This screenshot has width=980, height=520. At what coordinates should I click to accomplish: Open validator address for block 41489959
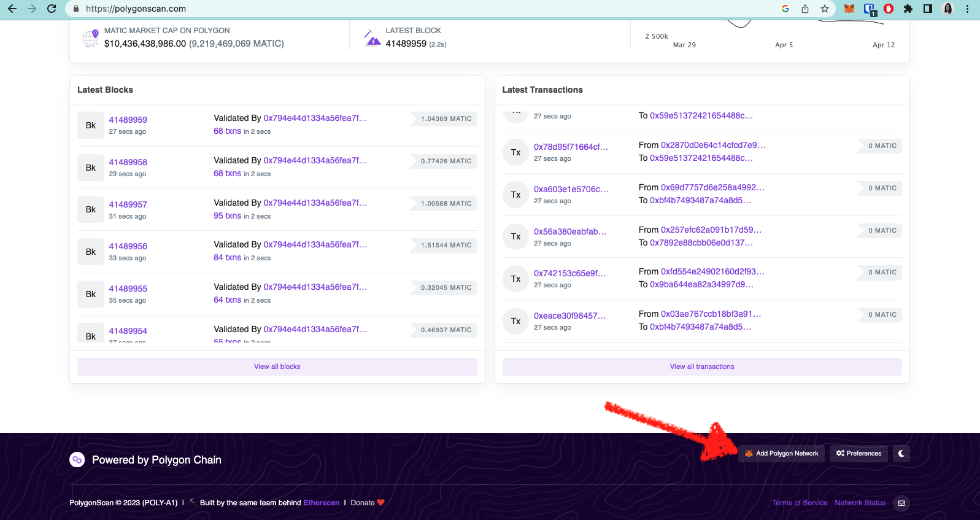315,118
